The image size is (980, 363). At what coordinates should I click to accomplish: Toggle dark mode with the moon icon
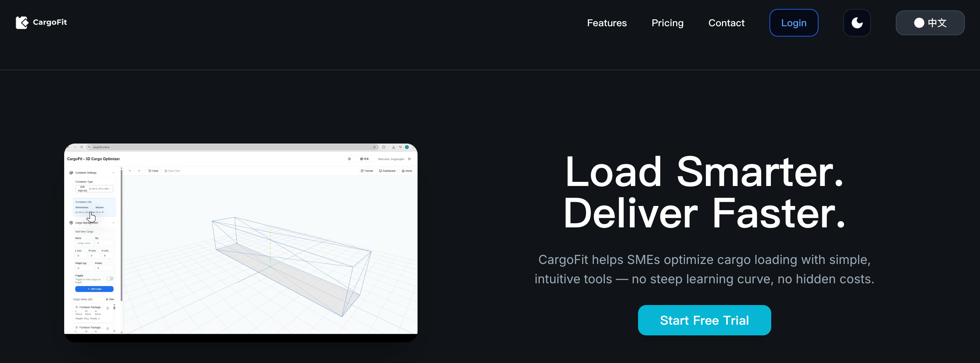click(856, 23)
